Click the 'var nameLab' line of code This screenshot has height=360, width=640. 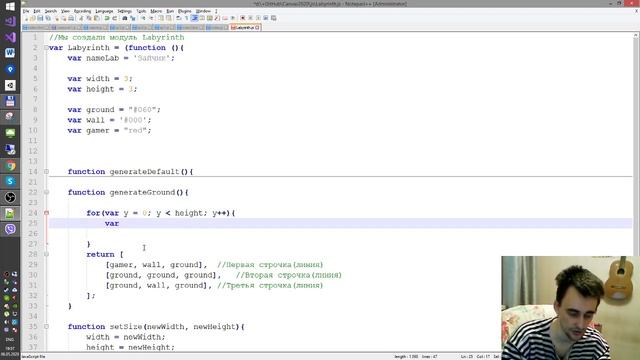click(121, 58)
